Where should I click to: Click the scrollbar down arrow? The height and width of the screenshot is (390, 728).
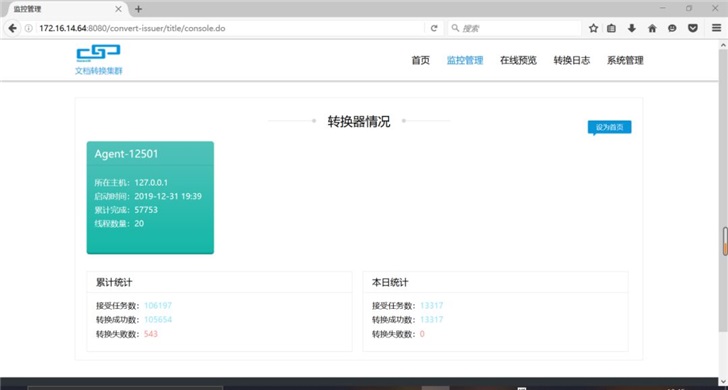tap(723, 382)
